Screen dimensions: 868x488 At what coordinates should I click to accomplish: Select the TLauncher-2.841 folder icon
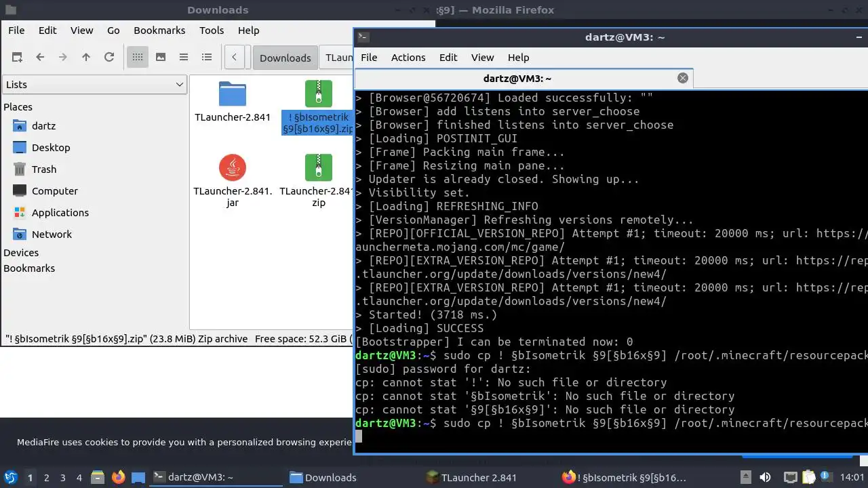[233, 95]
